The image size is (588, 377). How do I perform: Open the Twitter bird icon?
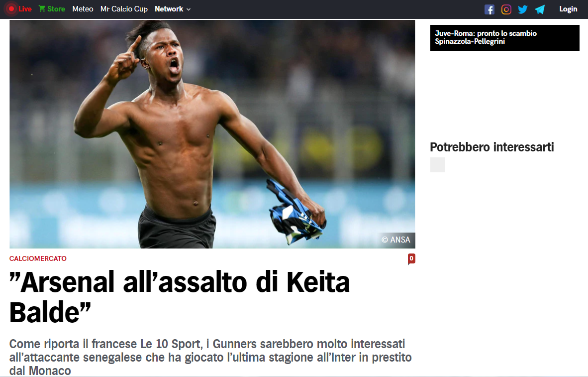click(523, 9)
